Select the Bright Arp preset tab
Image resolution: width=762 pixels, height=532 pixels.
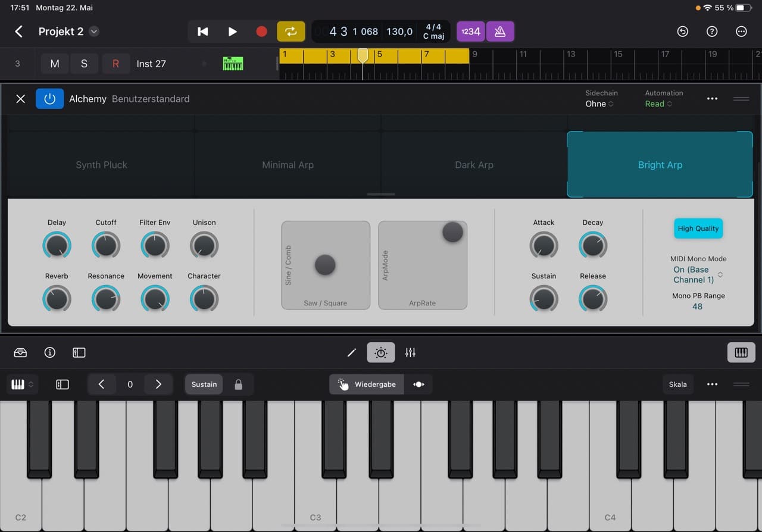click(x=660, y=165)
